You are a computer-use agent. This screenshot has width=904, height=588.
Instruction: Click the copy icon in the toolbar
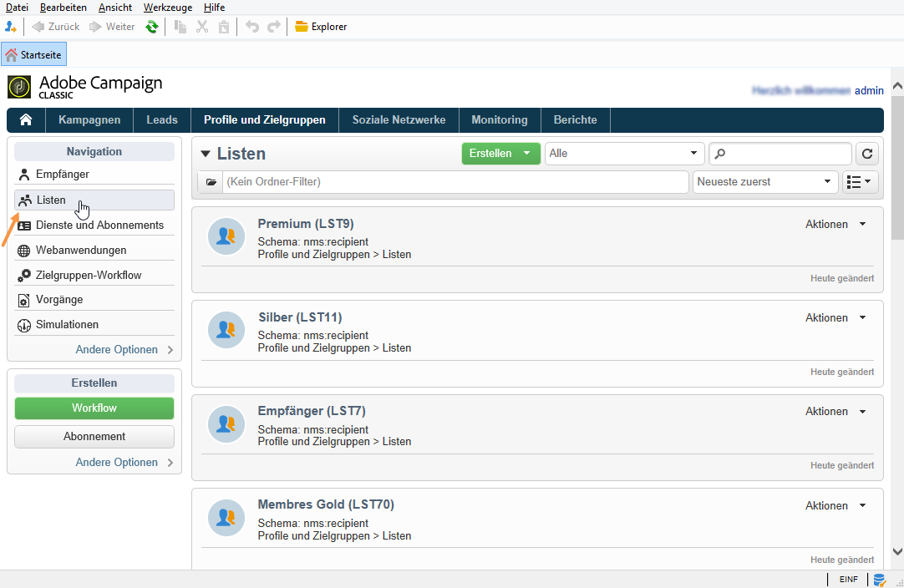pos(180,27)
